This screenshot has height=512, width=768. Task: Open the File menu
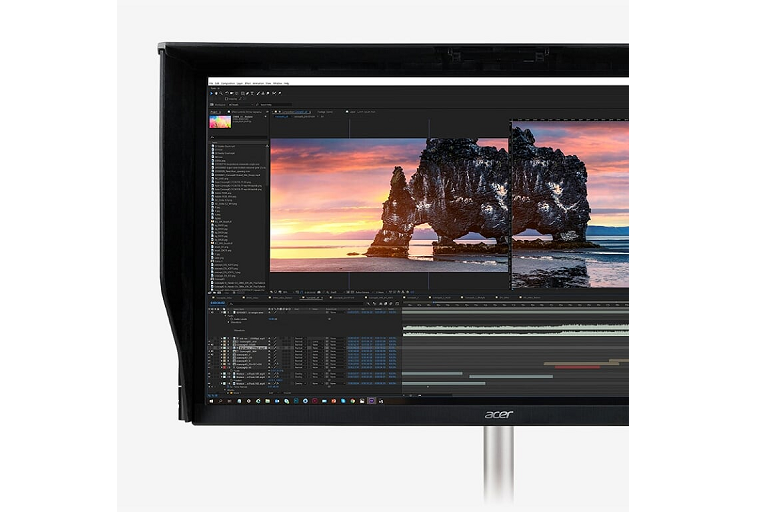tap(211, 82)
